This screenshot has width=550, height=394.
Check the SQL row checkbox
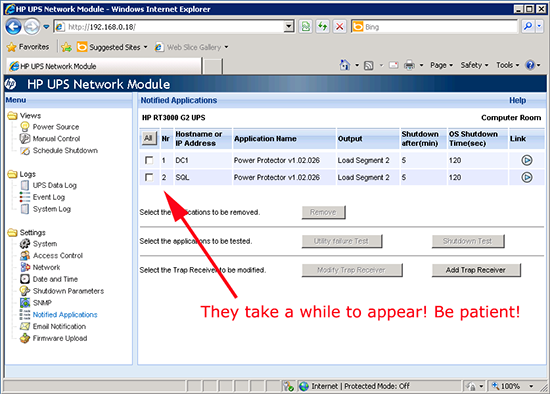tap(149, 177)
